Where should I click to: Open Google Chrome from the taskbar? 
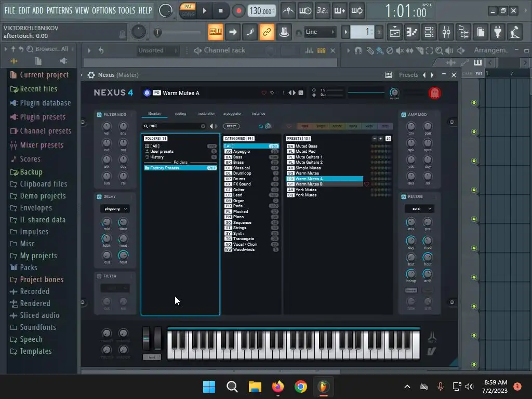(301, 387)
